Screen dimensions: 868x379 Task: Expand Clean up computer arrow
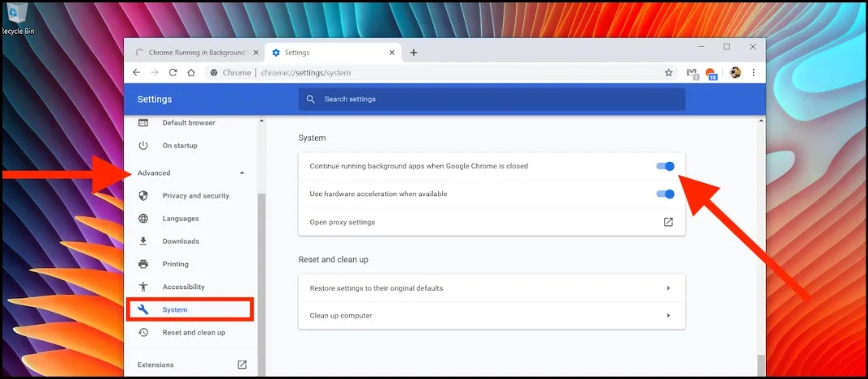[x=668, y=315]
